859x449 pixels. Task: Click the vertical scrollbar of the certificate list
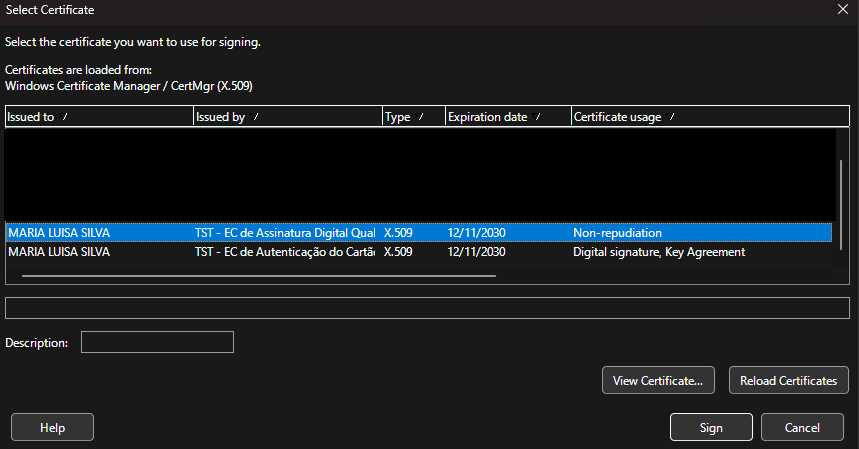(840, 210)
